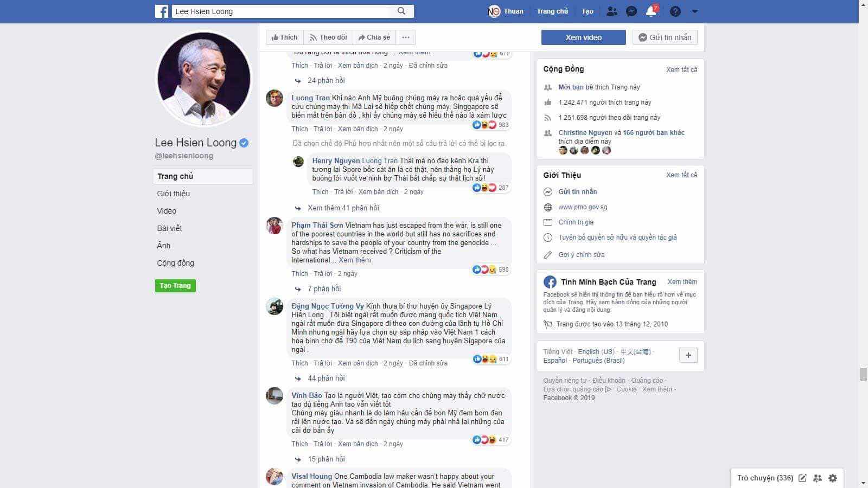Expand Xem thêm 41 phản hồi replies

pos(343,208)
